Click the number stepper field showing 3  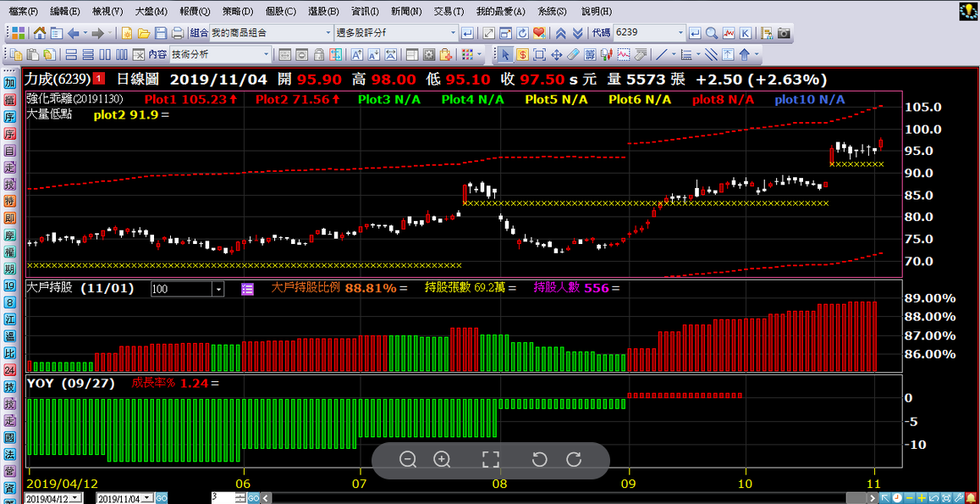[x=223, y=497]
